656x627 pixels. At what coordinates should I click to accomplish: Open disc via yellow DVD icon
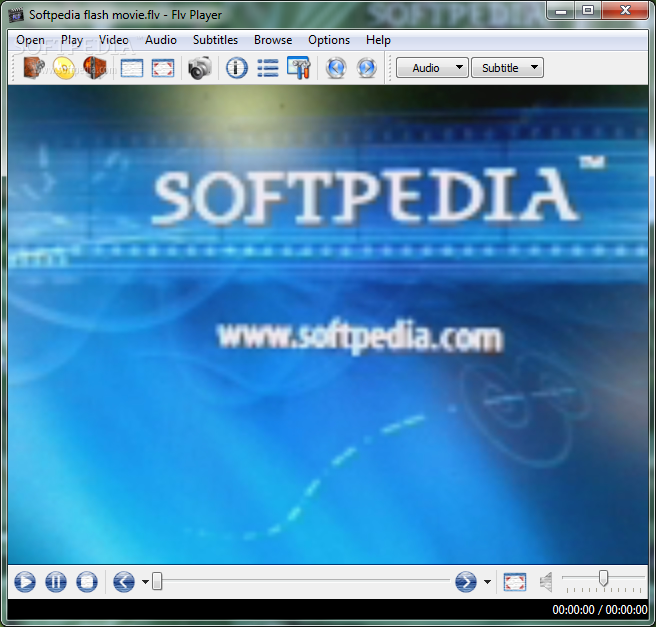click(x=64, y=68)
